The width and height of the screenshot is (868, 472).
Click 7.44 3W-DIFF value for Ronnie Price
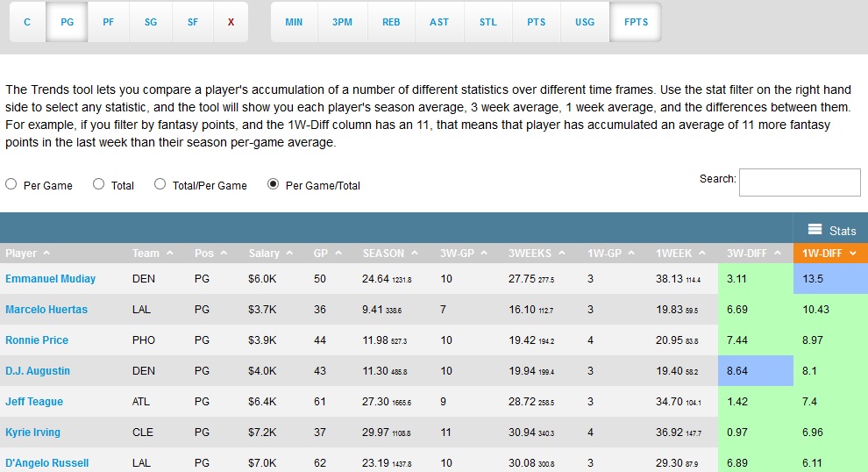pos(736,340)
